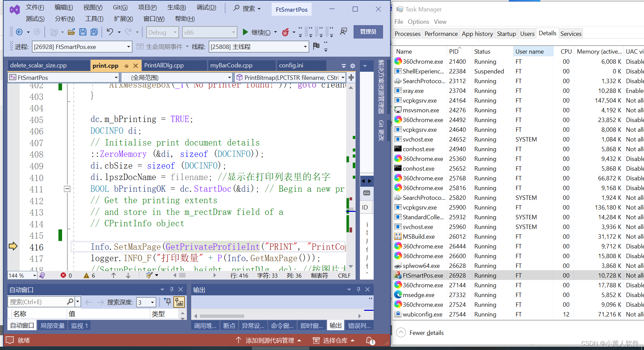Open the 调试(D) menu
This screenshot has width=644, height=350.
click(206, 7)
